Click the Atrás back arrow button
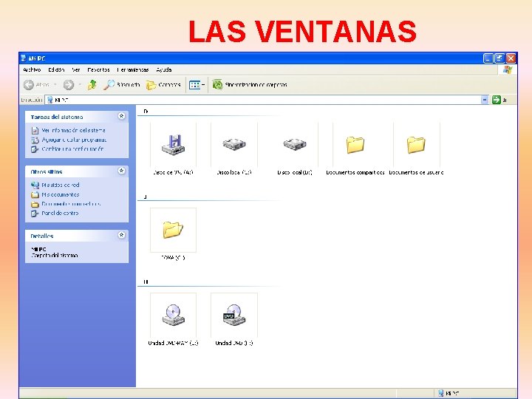532x399 pixels. point(29,84)
